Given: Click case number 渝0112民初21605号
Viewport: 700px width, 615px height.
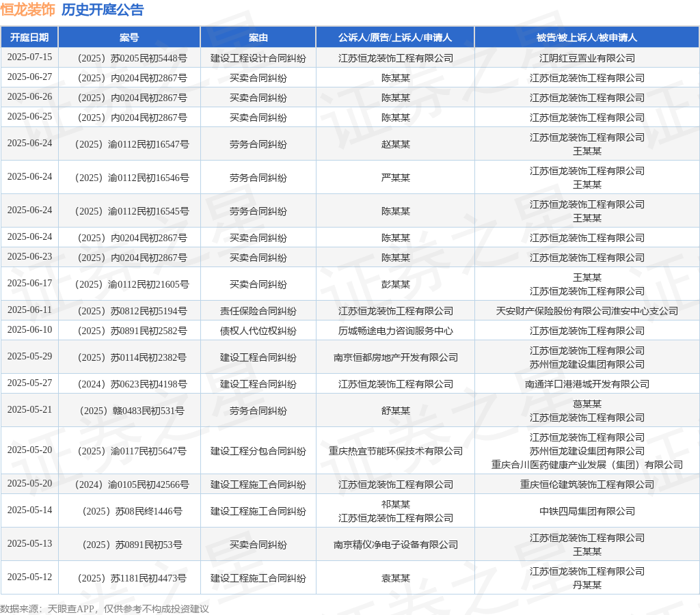Looking at the screenshot, I should pos(132,284).
